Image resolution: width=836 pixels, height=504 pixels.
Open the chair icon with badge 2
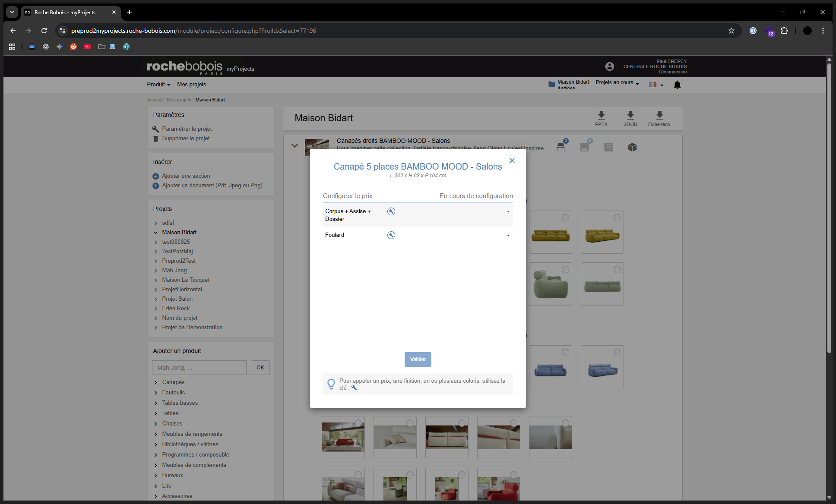(561, 147)
